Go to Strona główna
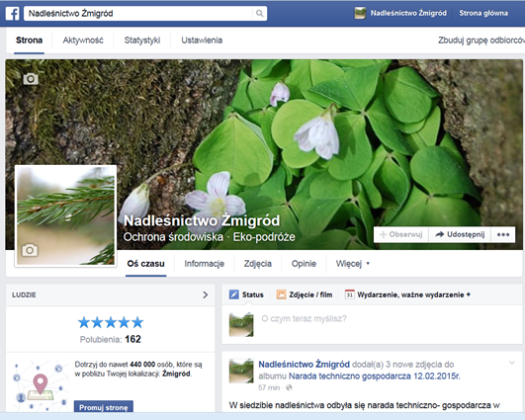 (x=483, y=13)
